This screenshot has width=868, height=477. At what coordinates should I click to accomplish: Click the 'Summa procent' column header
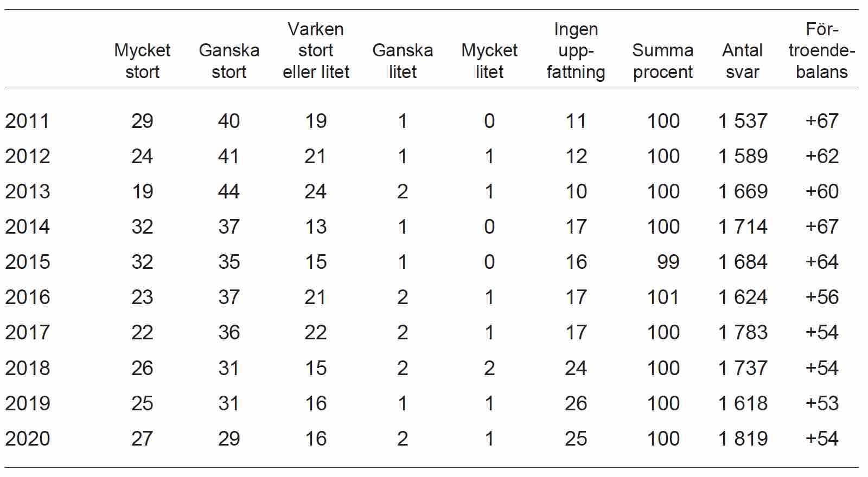pos(663,61)
